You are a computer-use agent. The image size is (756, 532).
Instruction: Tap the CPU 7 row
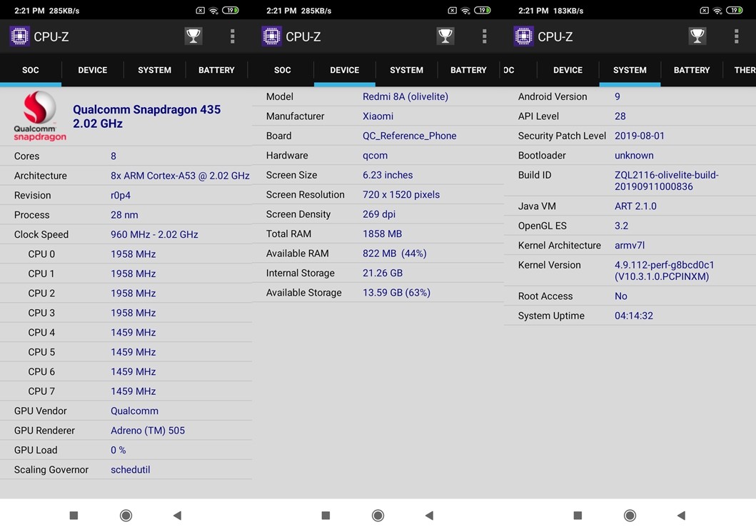[x=126, y=391]
